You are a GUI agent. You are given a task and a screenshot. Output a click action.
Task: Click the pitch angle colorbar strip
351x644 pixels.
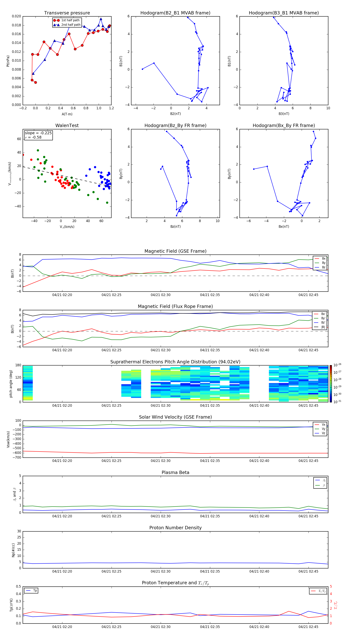[331, 384]
